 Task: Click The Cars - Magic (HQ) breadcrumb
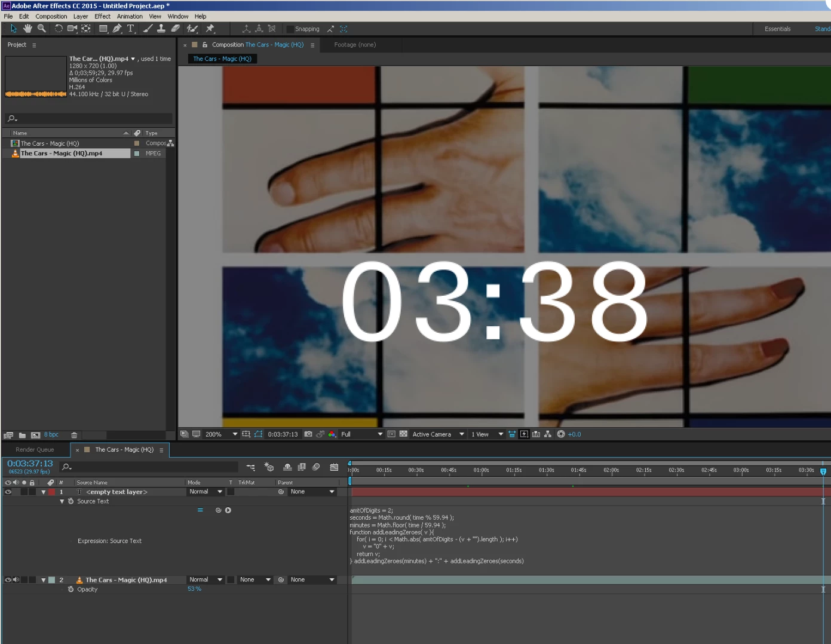[222, 59]
